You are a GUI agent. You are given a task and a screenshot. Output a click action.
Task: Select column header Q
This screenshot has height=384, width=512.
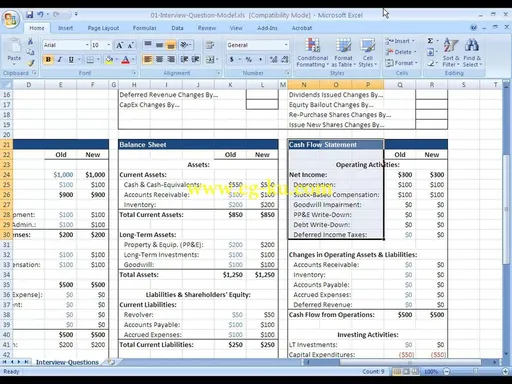[x=400, y=85]
